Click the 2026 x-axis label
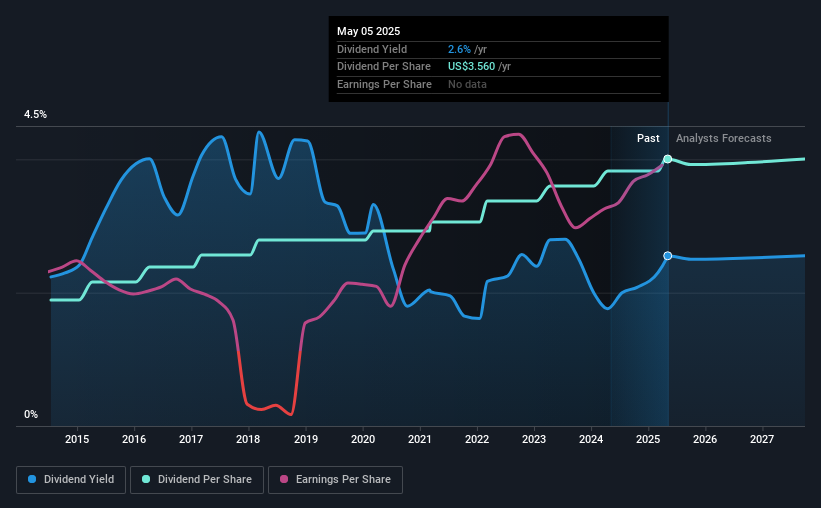Image resolution: width=821 pixels, height=508 pixels. [705, 439]
